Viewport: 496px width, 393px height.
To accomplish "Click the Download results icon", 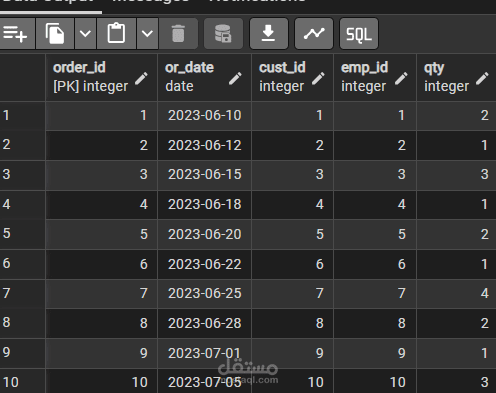I will click(x=268, y=34).
